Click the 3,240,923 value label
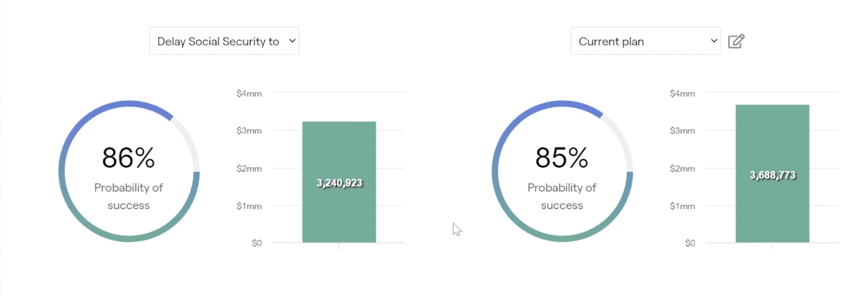This screenshot has height=297, width=868. [x=339, y=183]
